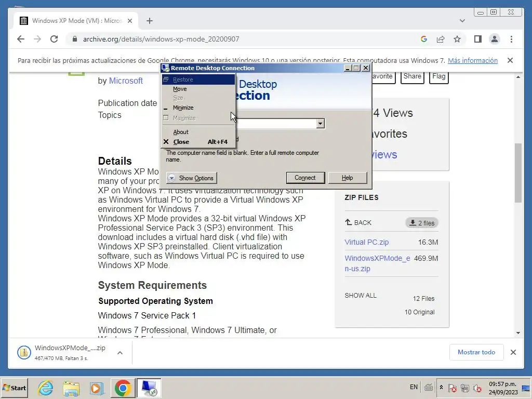Open Windows Media Player on taskbar
Screen dimensions: 532x399
pyautogui.click(x=97, y=388)
